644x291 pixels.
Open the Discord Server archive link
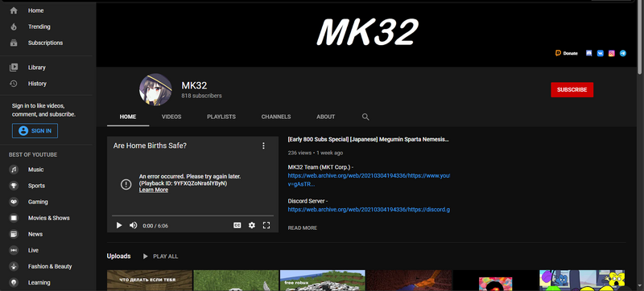(x=369, y=210)
